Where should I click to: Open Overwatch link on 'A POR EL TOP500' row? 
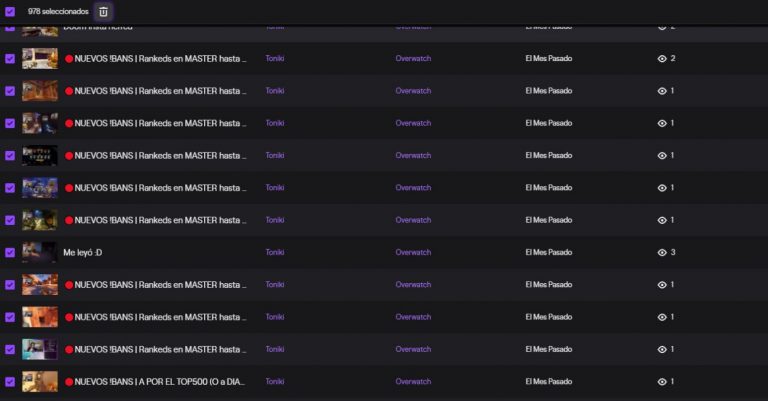click(413, 382)
